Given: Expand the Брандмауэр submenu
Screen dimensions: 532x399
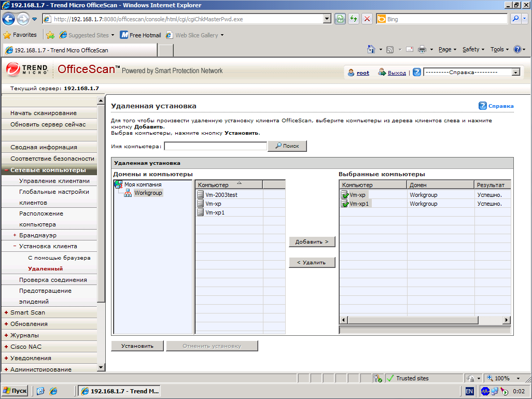Looking at the screenshot, I should 15,235.
